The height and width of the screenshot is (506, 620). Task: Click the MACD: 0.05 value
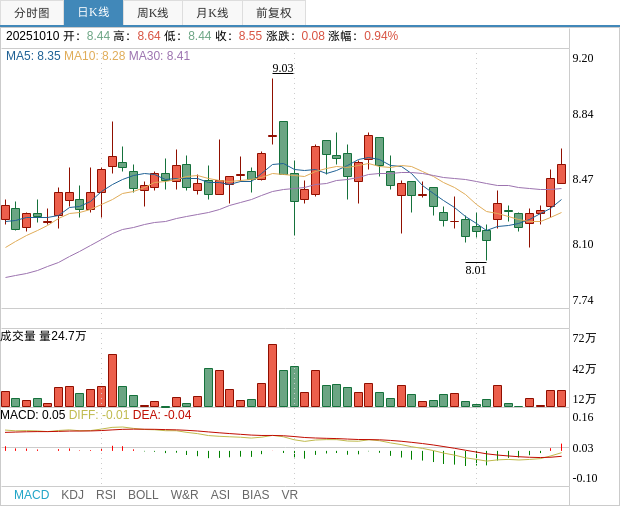33,415
